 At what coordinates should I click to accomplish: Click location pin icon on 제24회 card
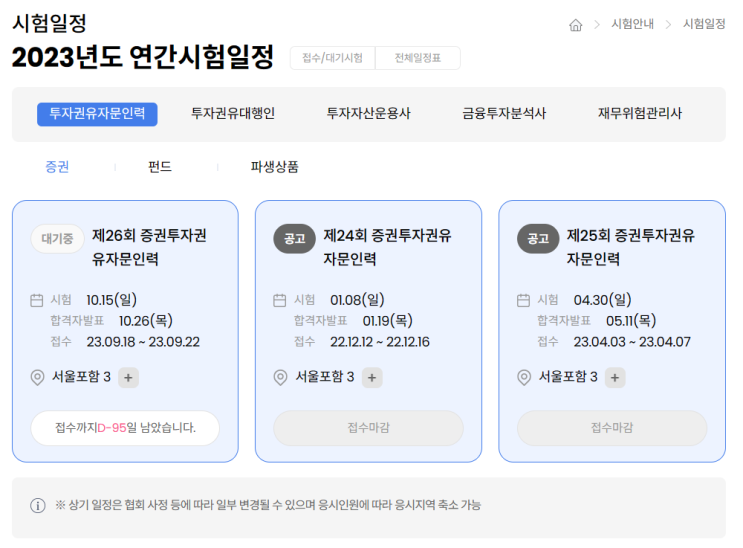click(x=281, y=378)
